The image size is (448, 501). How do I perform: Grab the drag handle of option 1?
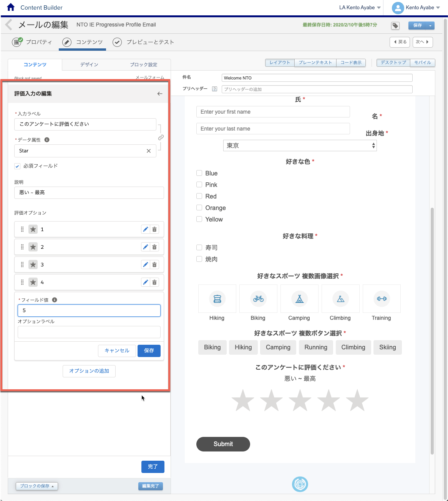coord(22,229)
